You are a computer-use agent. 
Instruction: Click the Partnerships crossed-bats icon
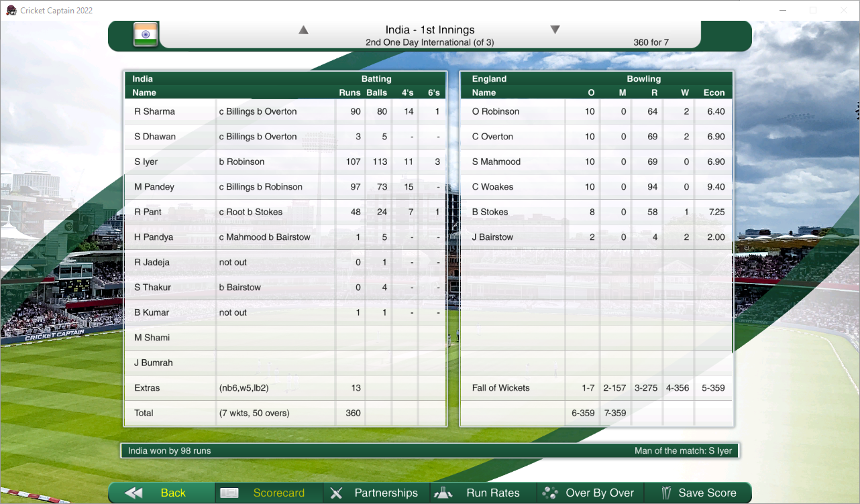point(337,493)
